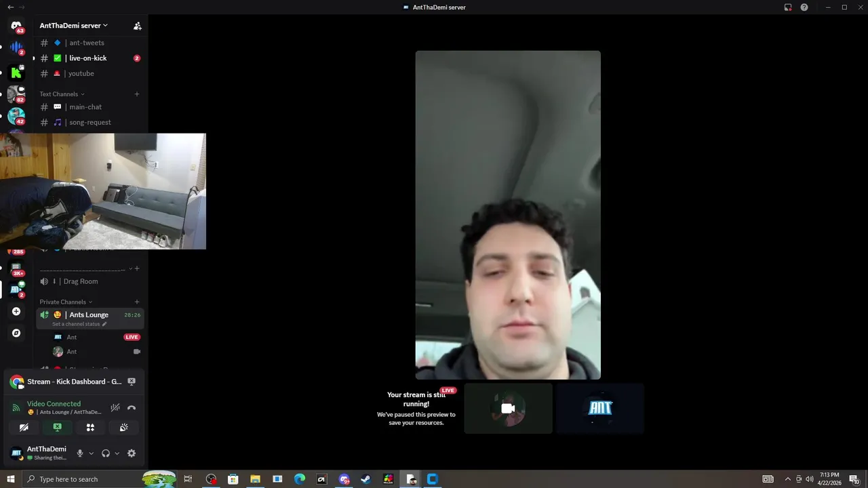
Task: Open headphone output options chevron
Action: (x=117, y=453)
